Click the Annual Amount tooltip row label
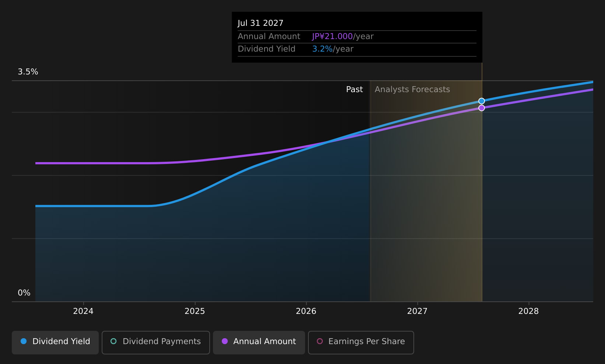605x364 pixels. pos(269,36)
